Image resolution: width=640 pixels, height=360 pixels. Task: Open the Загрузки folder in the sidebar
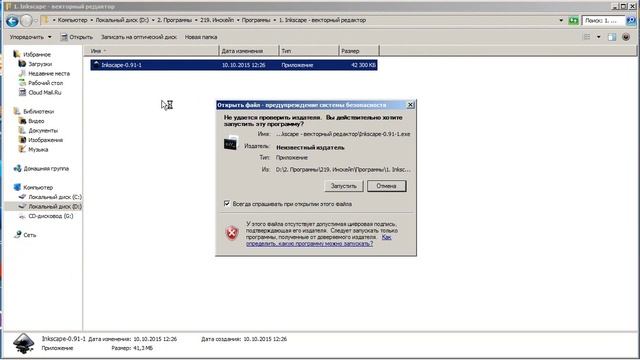(40, 64)
